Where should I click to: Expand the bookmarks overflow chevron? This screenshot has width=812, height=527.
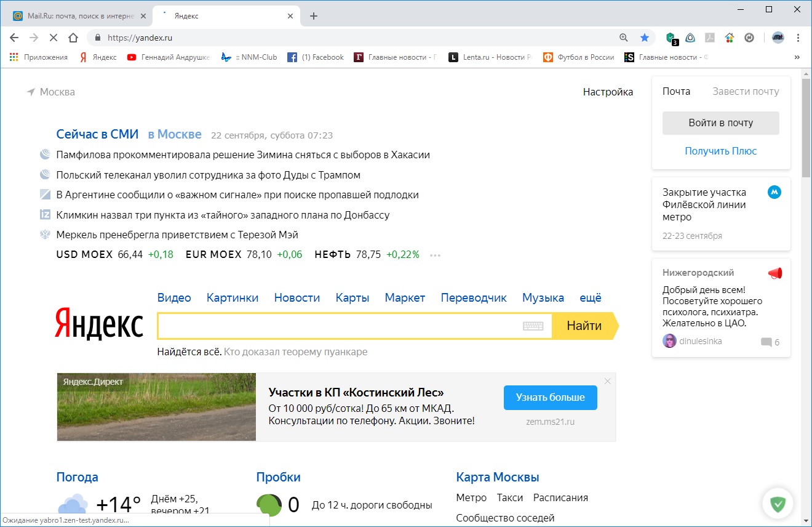click(x=798, y=57)
